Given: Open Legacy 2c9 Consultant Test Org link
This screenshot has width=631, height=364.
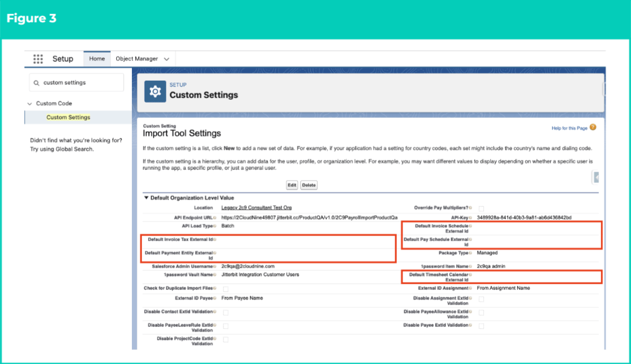Looking at the screenshot, I should [257, 208].
